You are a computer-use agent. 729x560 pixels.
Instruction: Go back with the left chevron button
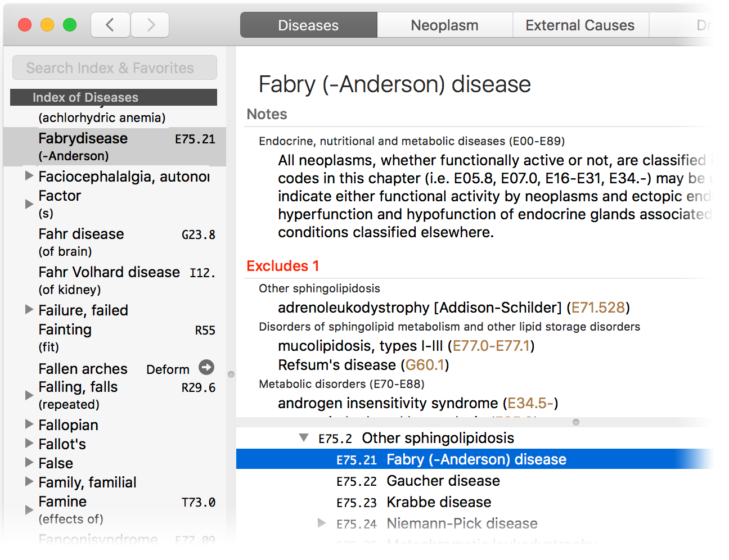point(110,25)
